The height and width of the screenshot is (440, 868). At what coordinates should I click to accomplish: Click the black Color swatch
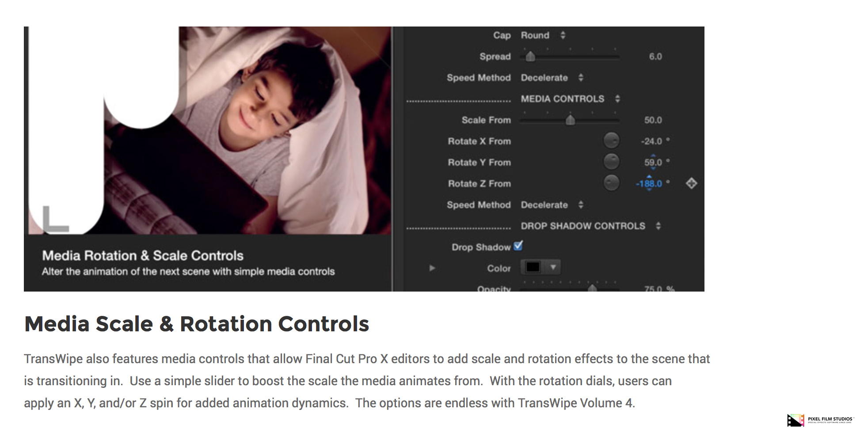pyautogui.click(x=533, y=267)
